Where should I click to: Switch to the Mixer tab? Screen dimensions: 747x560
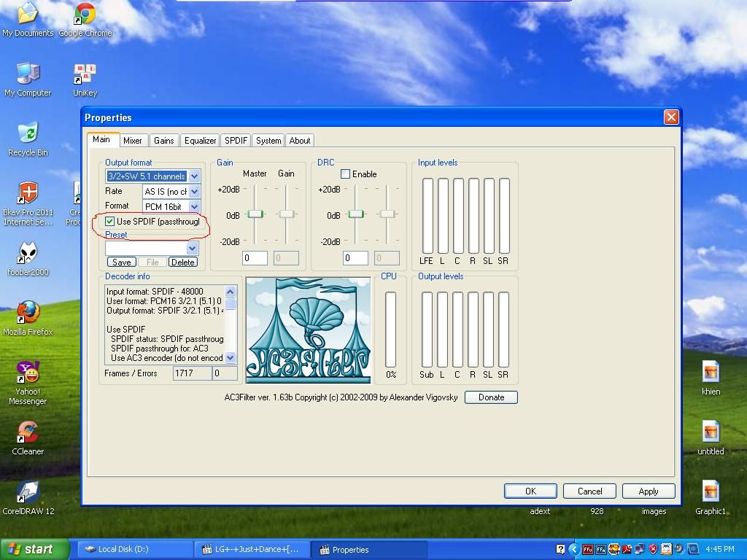(133, 141)
